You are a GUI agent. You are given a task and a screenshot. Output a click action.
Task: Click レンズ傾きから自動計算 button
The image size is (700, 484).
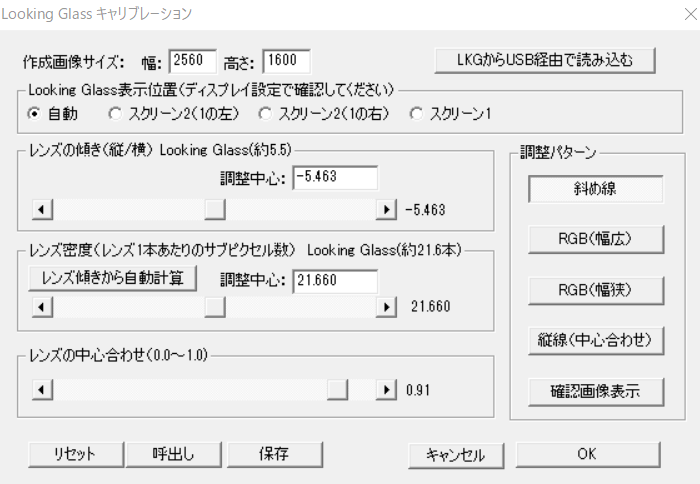(112, 278)
